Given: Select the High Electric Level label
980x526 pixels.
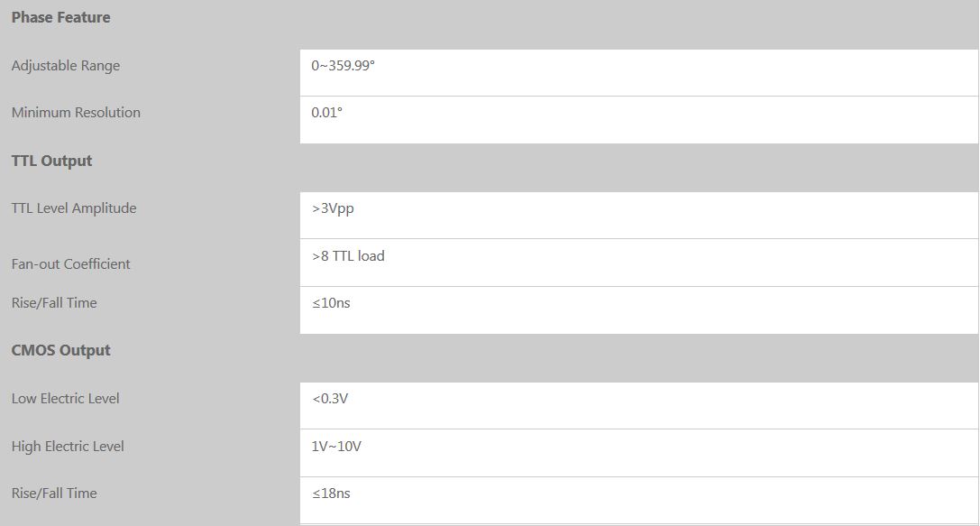Looking at the screenshot, I should click(x=68, y=447).
